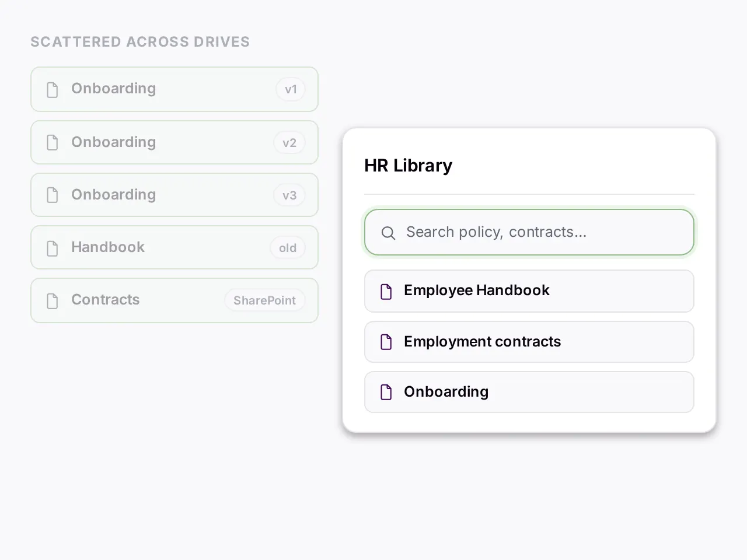Click the file icon on the Contracts row

tap(53, 301)
